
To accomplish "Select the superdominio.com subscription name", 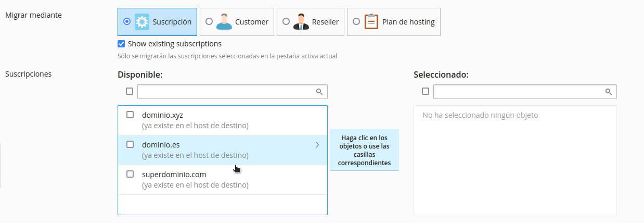I will pos(174,175).
